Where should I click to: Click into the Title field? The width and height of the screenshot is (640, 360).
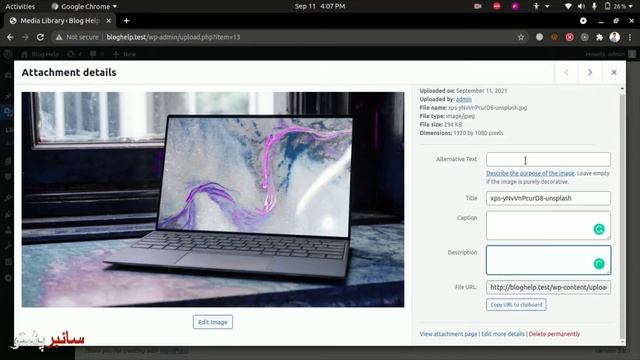548,198
